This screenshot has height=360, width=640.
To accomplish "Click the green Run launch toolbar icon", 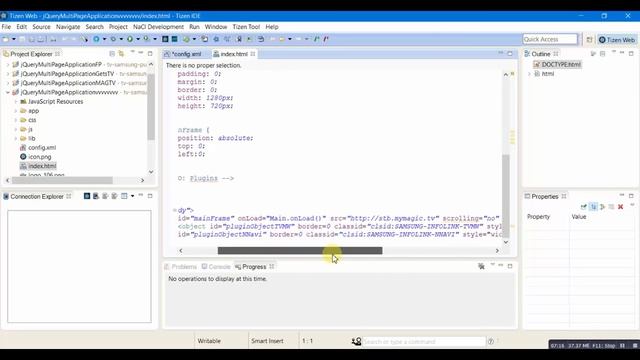I will (130, 39).
